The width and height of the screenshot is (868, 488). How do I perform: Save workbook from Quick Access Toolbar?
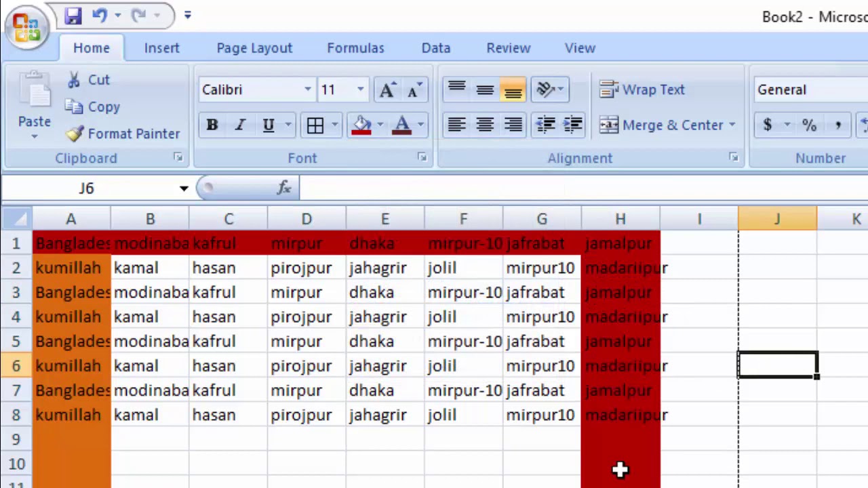click(x=73, y=15)
